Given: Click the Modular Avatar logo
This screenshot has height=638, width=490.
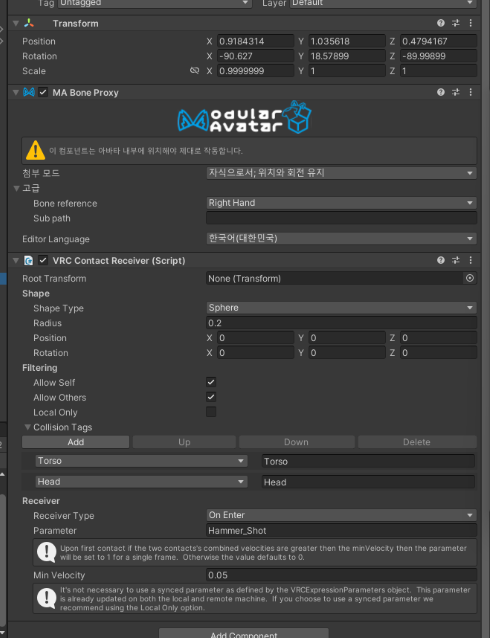Looking at the screenshot, I should [x=245, y=118].
